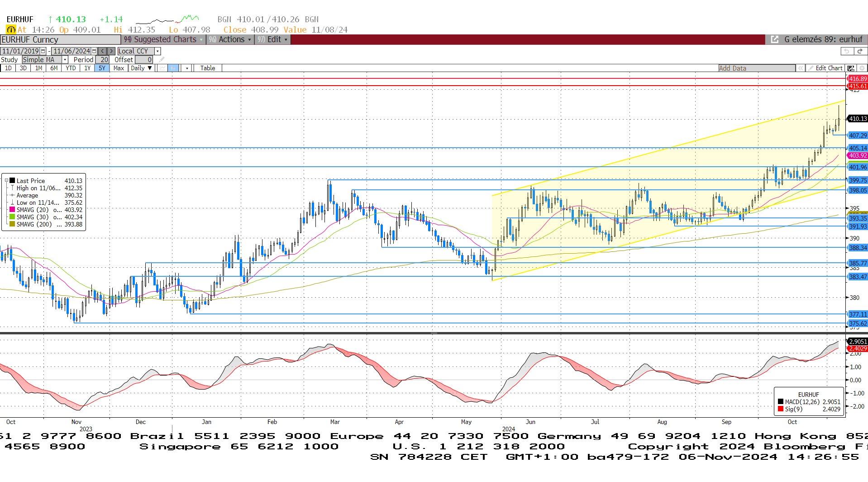Viewport: 868px width, 482px height.
Task: Select 5Y time range
Action: (x=102, y=68)
